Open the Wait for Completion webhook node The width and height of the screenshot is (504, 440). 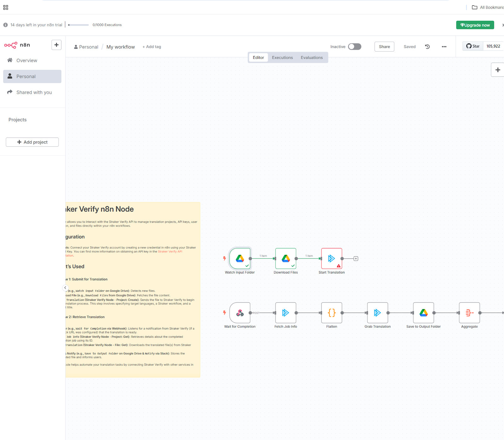click(x=240, y=313)
